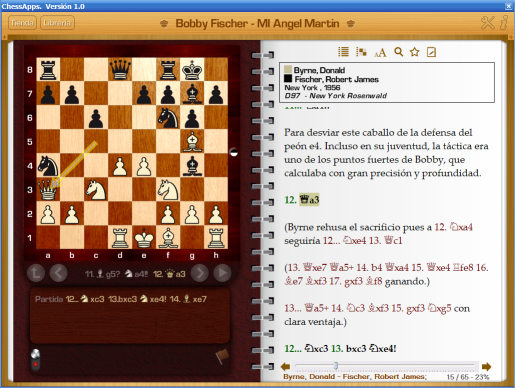
Task: Click the black bishop on g7
Action: (x=192, y=94)
